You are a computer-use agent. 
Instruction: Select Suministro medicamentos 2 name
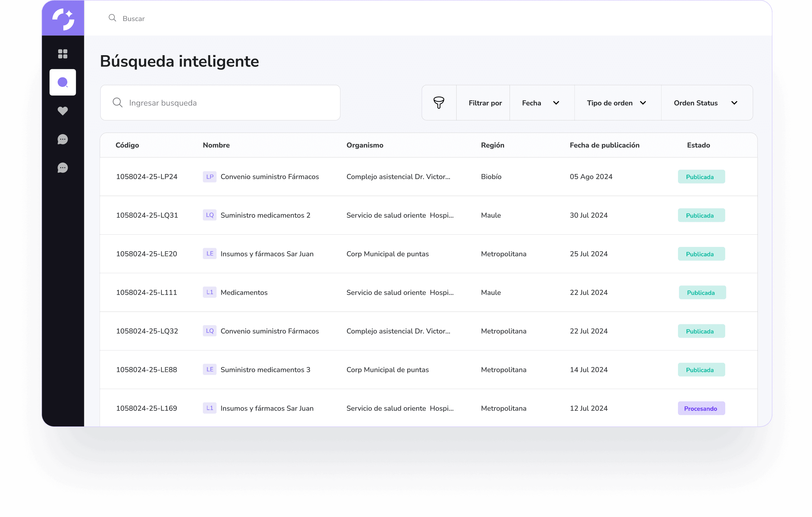coord(265,215)
